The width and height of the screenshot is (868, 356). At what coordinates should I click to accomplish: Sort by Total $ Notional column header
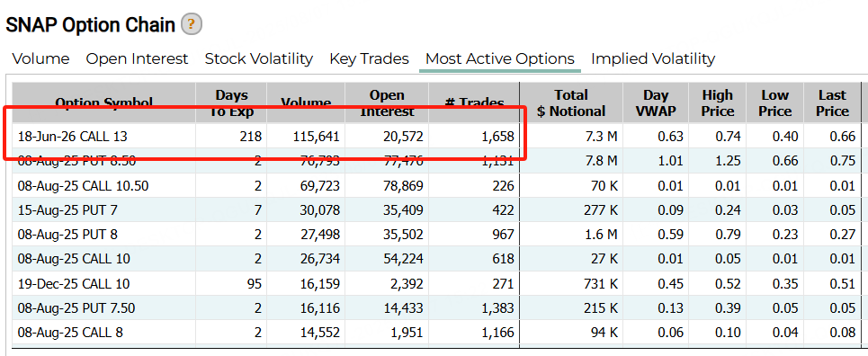tap(571, 103)
